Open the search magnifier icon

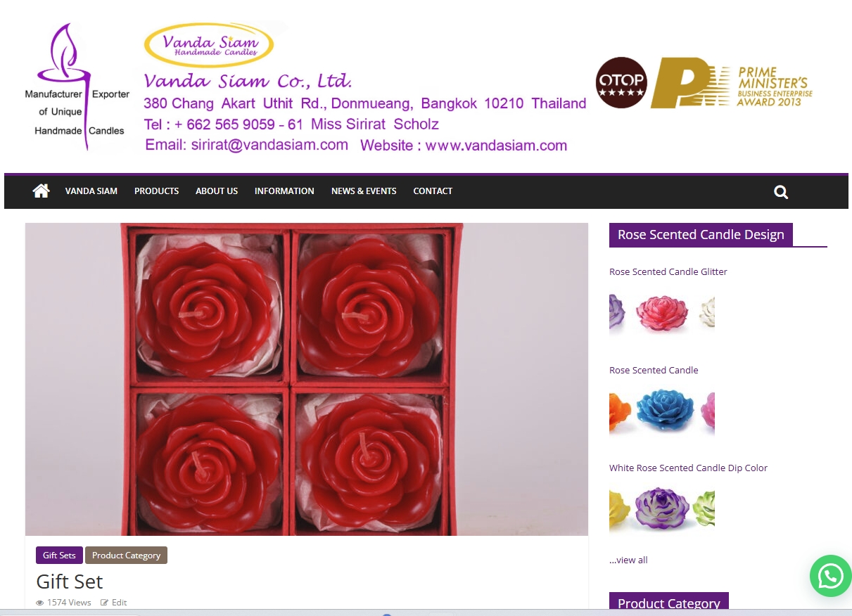click(x=781, y=192)
